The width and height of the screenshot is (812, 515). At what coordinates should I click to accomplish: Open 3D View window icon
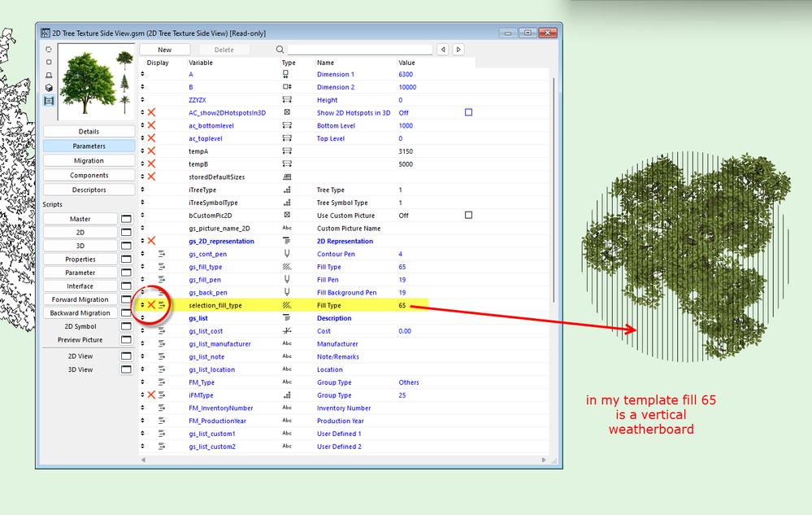(x=126, y=369)
